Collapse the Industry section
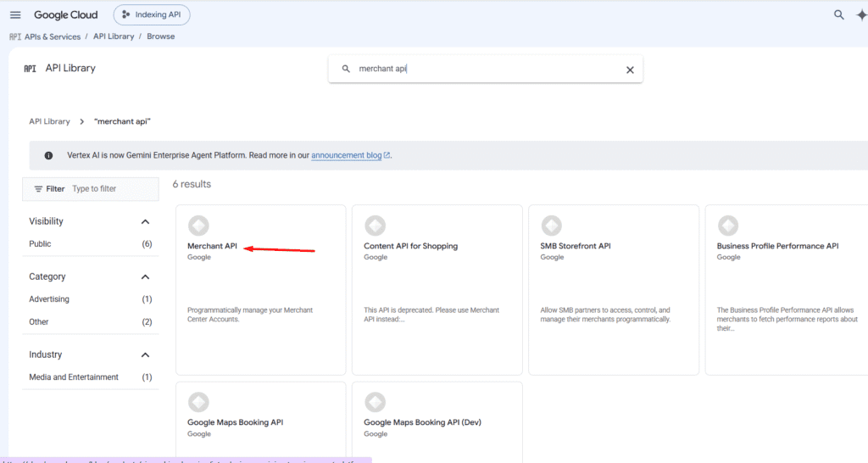The width and height of the screenshot is (868, 463). pos(145,355)
